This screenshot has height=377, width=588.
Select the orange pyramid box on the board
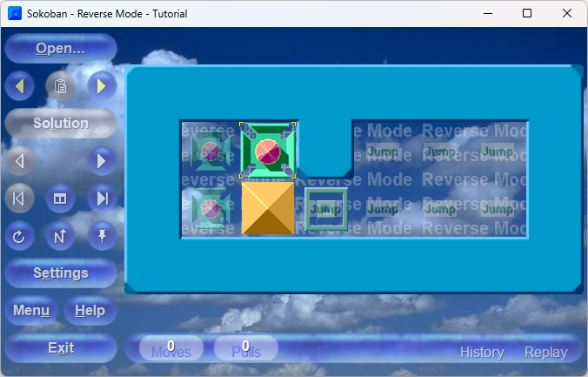coord(267,209)
